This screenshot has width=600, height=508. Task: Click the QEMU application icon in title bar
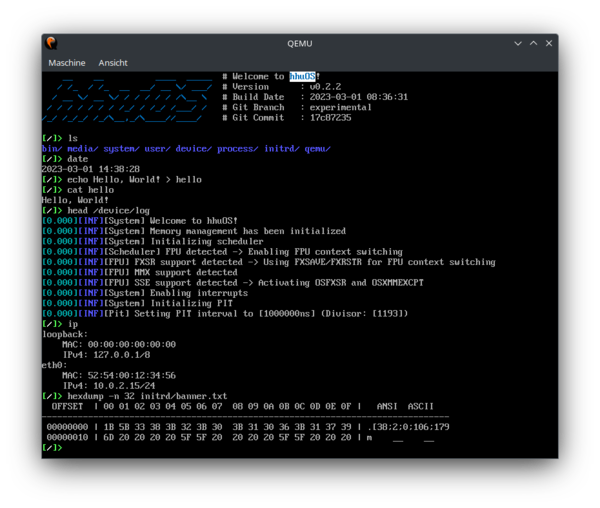coord(51,43)
